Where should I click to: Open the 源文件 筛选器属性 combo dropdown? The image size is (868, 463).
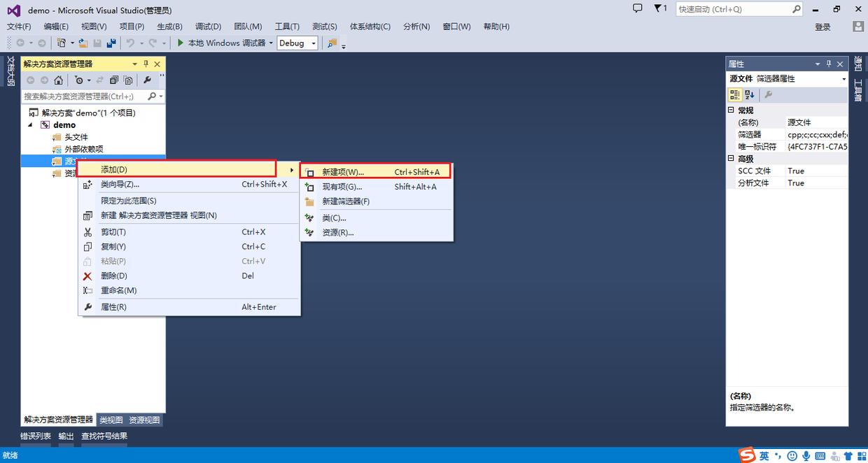coord(844,79)
